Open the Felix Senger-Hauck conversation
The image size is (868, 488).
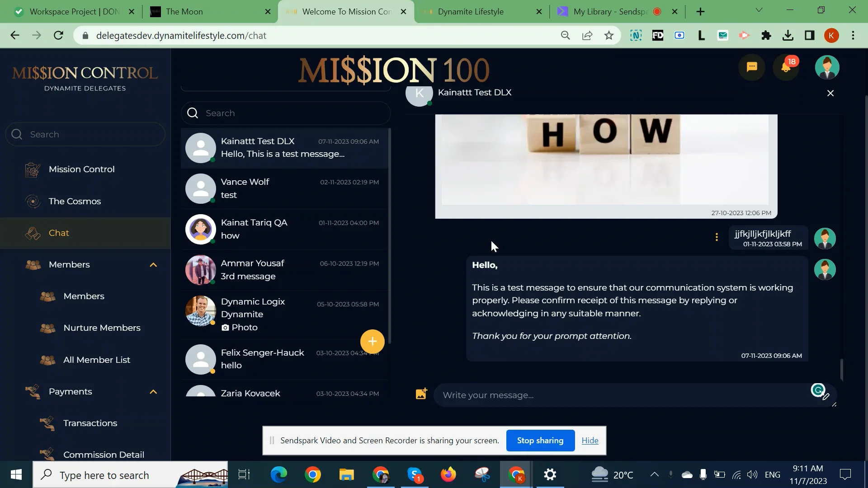click(285, 359)
